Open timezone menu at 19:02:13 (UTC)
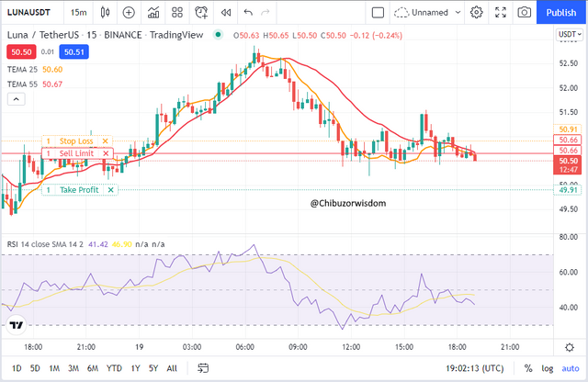Image resolution: width=588 pixels, height=382 pixels. tap(474, 368)
